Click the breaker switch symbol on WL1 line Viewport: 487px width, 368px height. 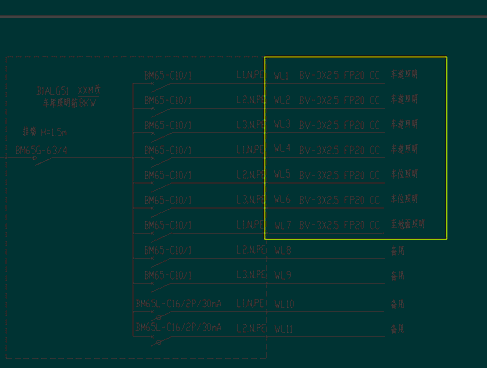tap(161, 87)
